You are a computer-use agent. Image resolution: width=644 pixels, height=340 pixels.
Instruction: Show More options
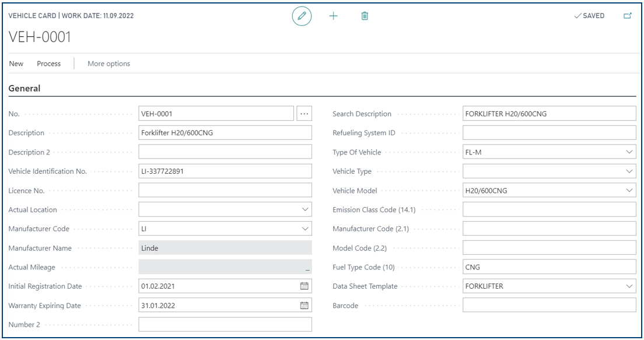click(109, 64)
